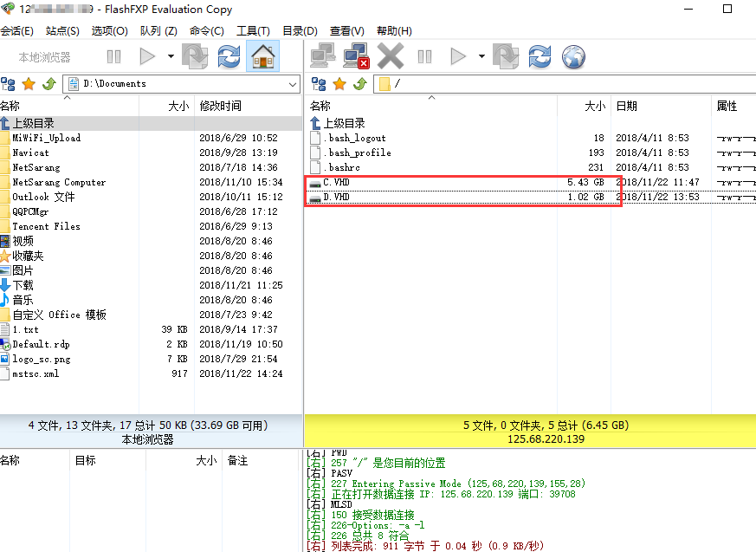Open the local transfer play button dropdown arrow
This screenshot has width=756, height=552.
(171, 56)
